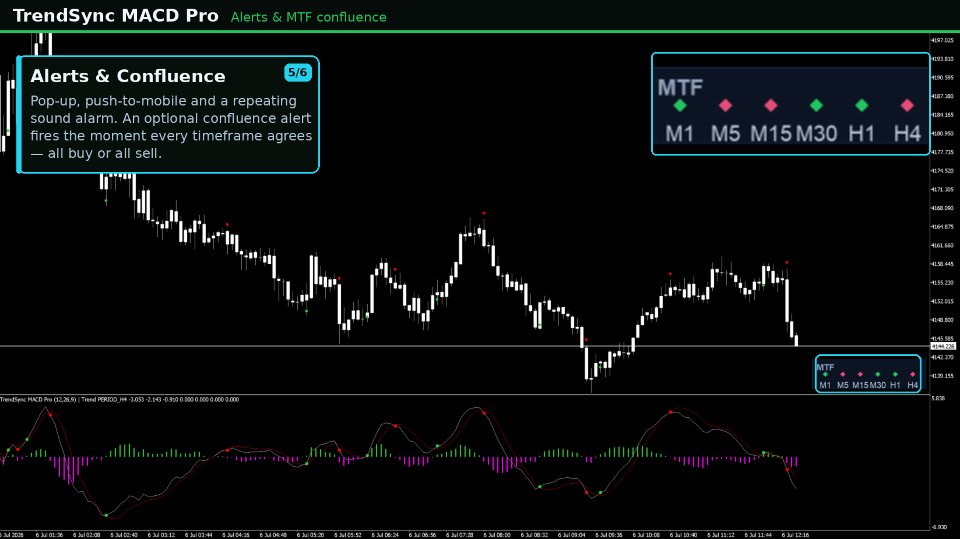Viewport: 960px width, 539px height.
Task: Click the H1 label in small chart MTF panel
Action: (895, 385)
